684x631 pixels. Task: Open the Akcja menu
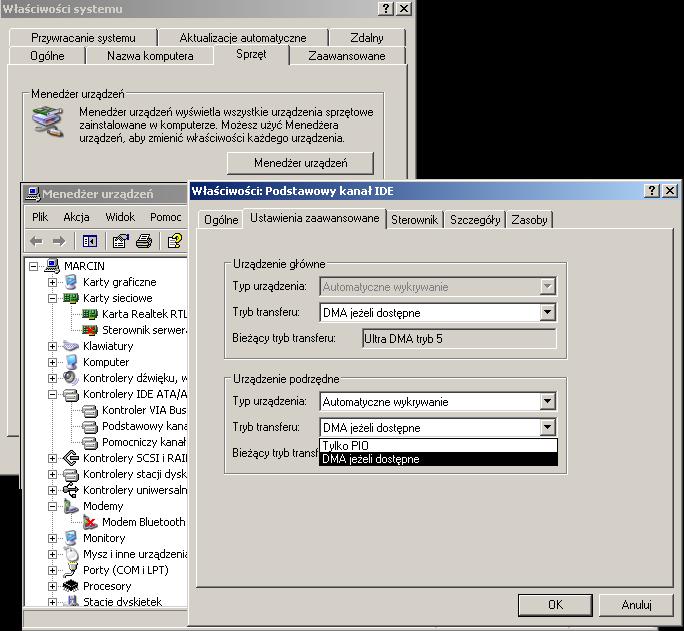pos(76,217)
